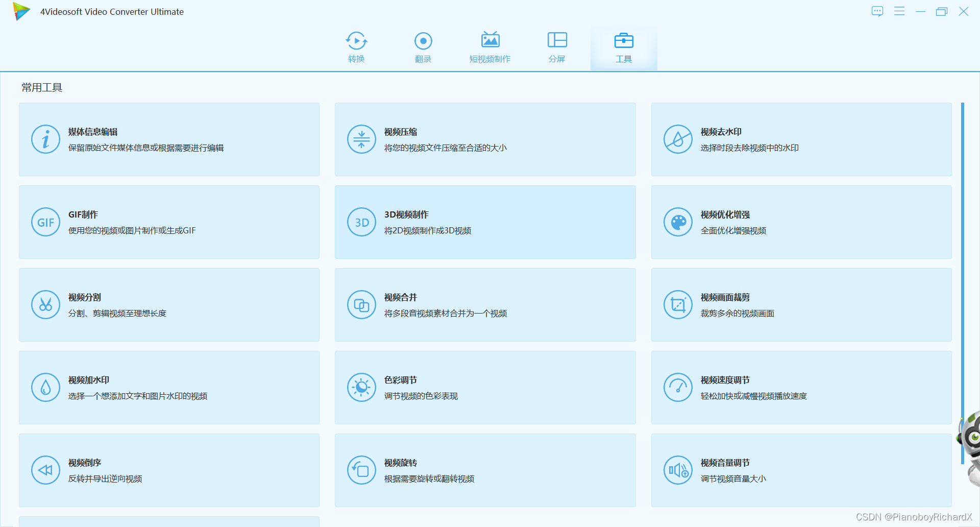Open 视频旋转 tool title
Screen dimensions: 980x527
pyautogui.click(x=401, y=463)
